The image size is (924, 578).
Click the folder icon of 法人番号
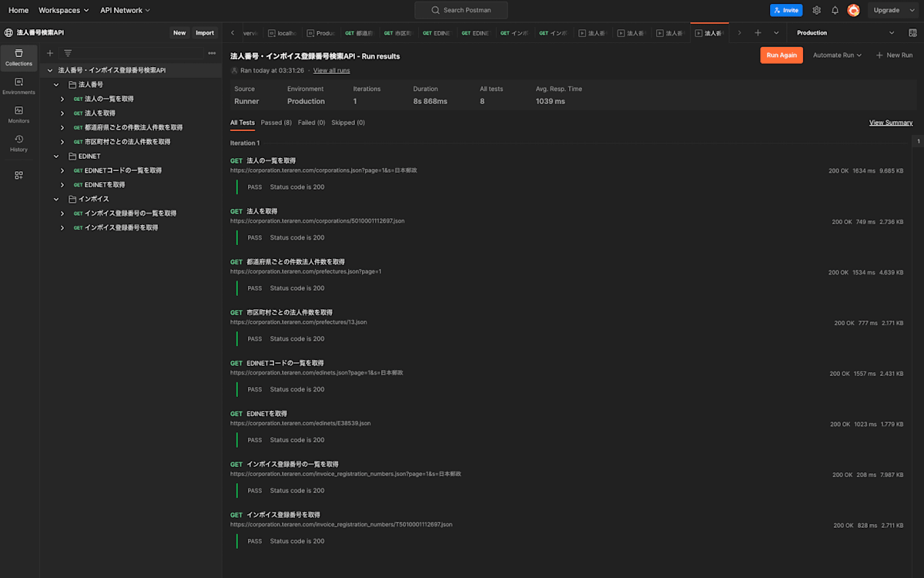[x=72, y=85]
